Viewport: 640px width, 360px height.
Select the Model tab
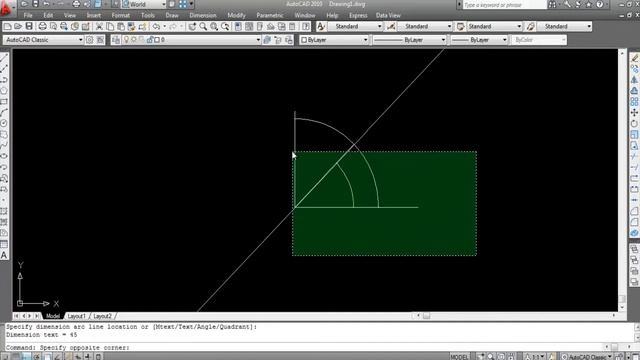pos(53,316)
